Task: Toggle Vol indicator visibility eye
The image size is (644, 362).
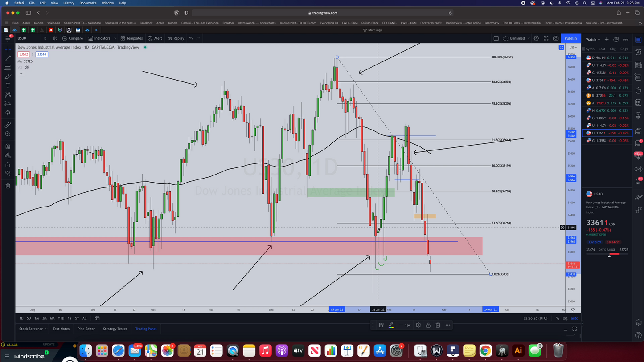Action: (x=27, y=68)
